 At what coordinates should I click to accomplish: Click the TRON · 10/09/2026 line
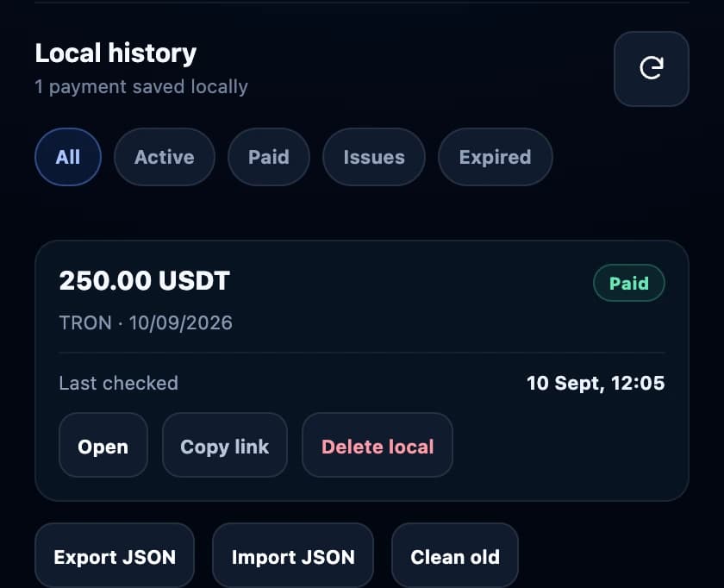click(x=146, y=322)
